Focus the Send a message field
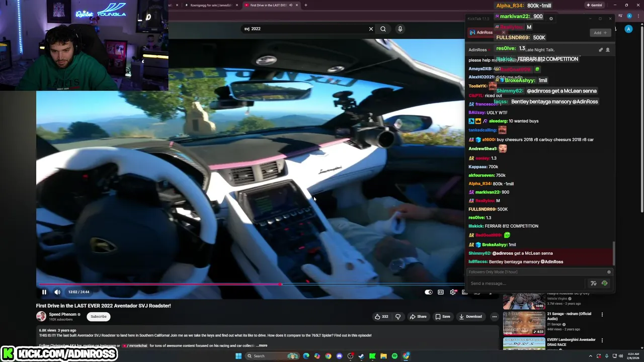 (527, 284)
